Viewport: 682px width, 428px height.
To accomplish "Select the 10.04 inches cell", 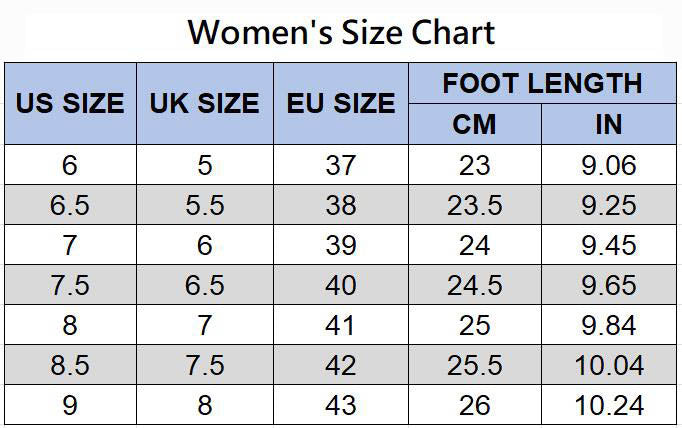I will coord(609,365).
